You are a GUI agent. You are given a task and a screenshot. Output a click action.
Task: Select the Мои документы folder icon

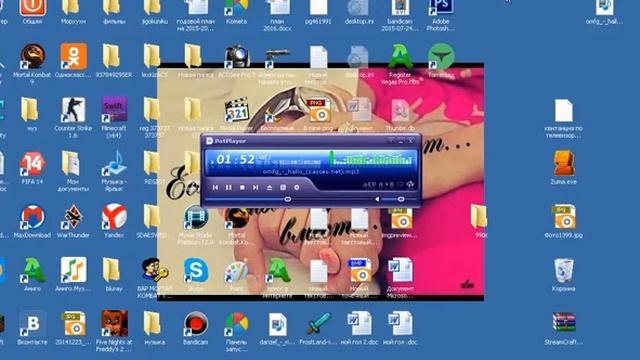coord(73,171)
